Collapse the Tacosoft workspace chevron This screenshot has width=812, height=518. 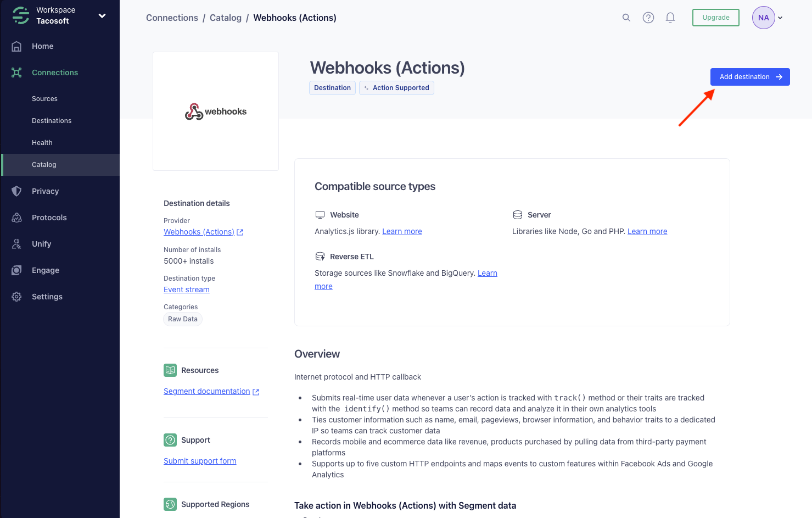(x=102, y=15)
